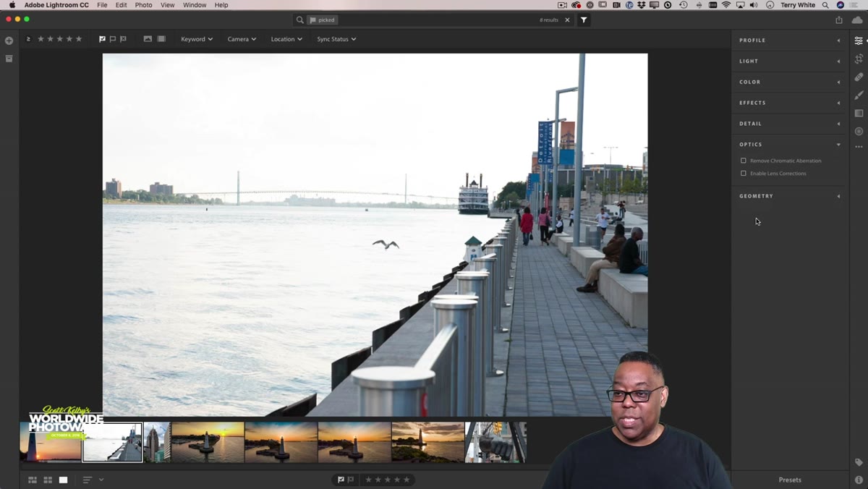The image size is (868, 489).
Task: Open the Adobe Lightroom CC app menu
Action: click(56, 5)
